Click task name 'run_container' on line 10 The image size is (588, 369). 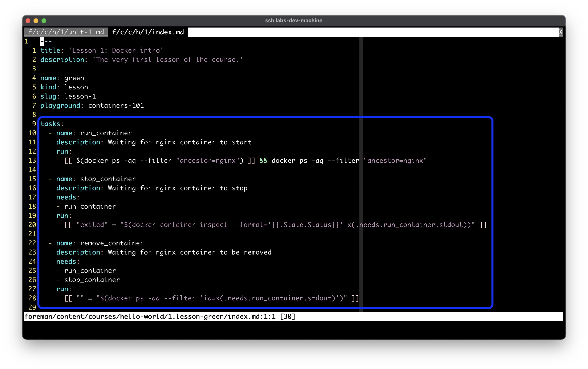pos(106,133)
